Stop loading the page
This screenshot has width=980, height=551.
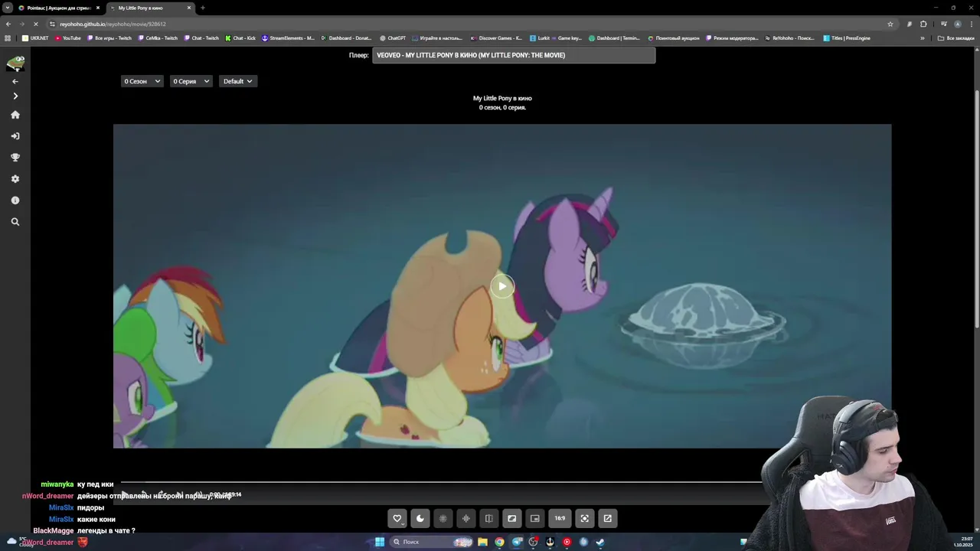point(36,24)
